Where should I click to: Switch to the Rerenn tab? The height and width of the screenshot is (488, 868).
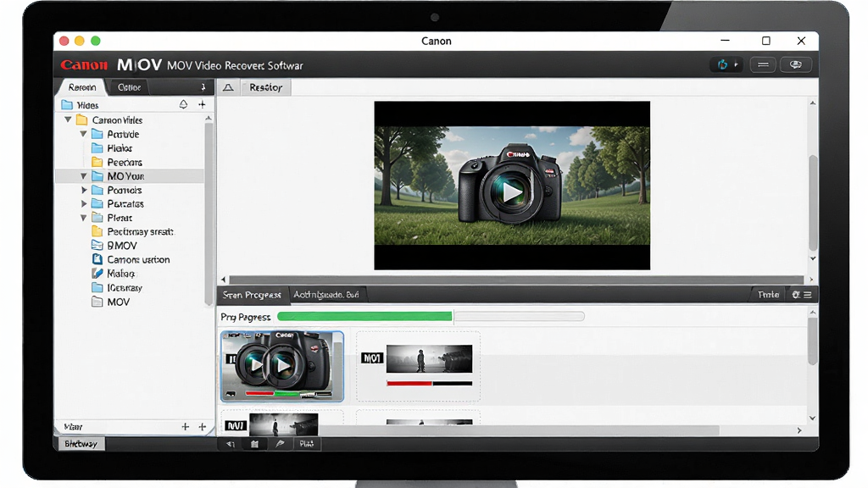[x=82, y=87]
